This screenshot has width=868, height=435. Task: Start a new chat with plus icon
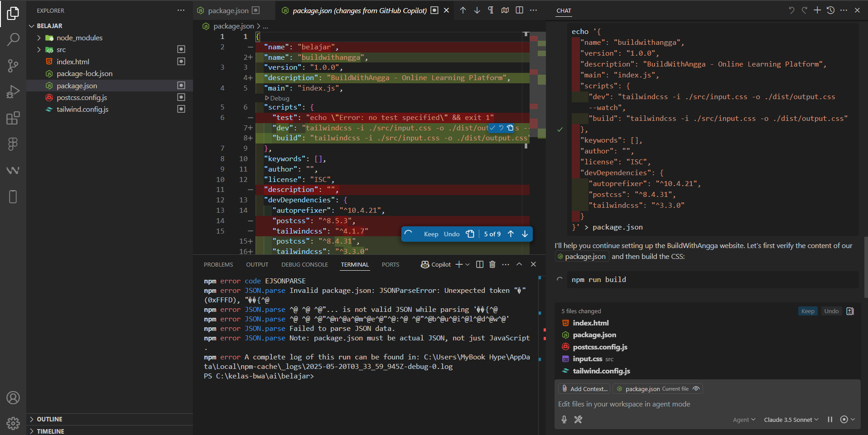point(817,10)
